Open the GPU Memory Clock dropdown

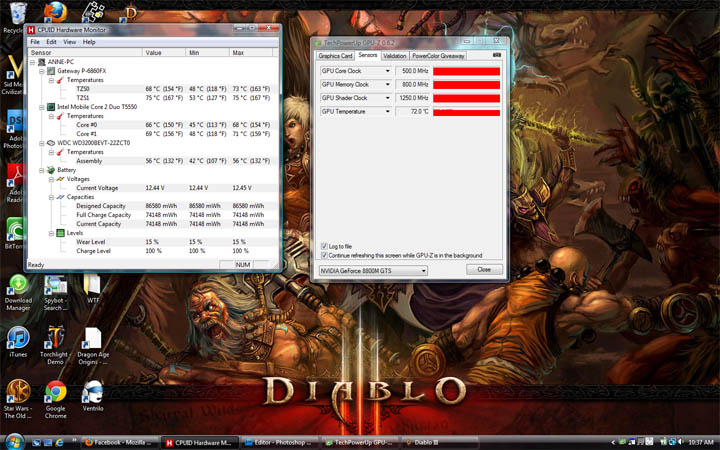click(388, 84)
